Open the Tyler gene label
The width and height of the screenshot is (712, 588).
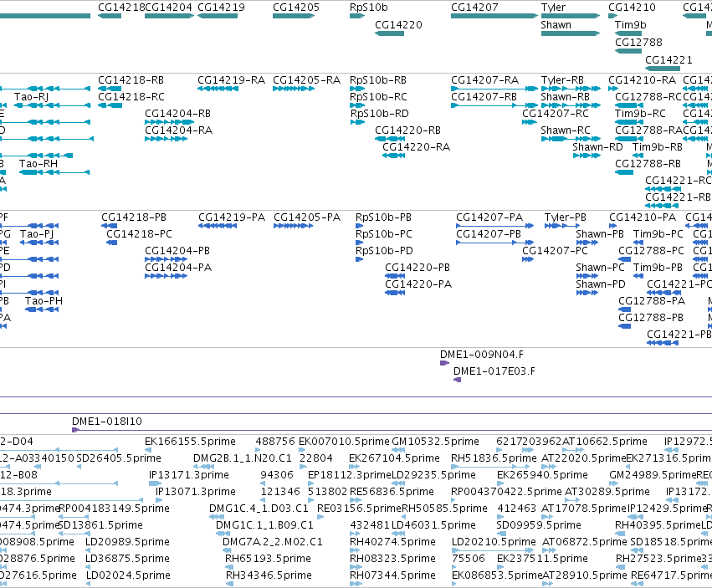pos(553,8)
